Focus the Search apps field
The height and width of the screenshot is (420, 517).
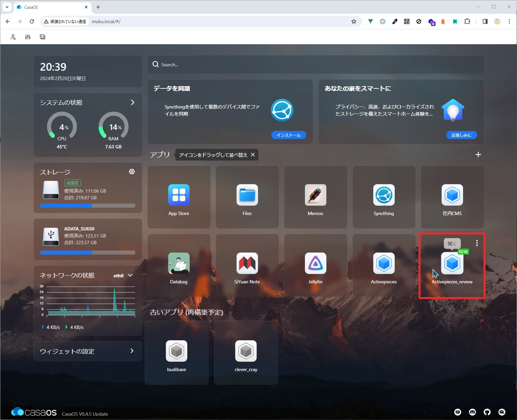pyautogui.click(x=316, y=64)
